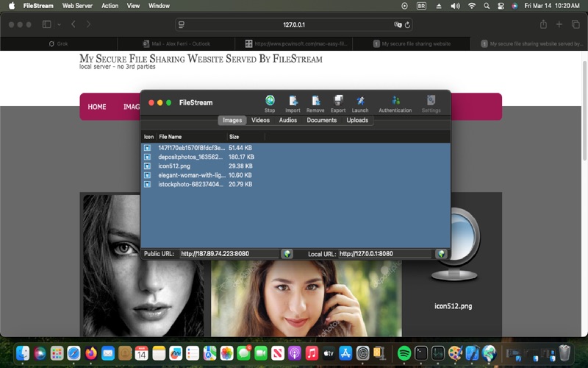Screen dimensions: 588x368
Task: Open Local URL via globe icon
Action: coord(442,254)
